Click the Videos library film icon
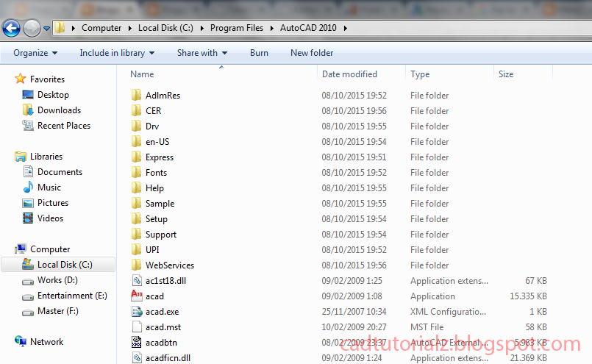This screenshot has height=364, width=592. (28, 218)
